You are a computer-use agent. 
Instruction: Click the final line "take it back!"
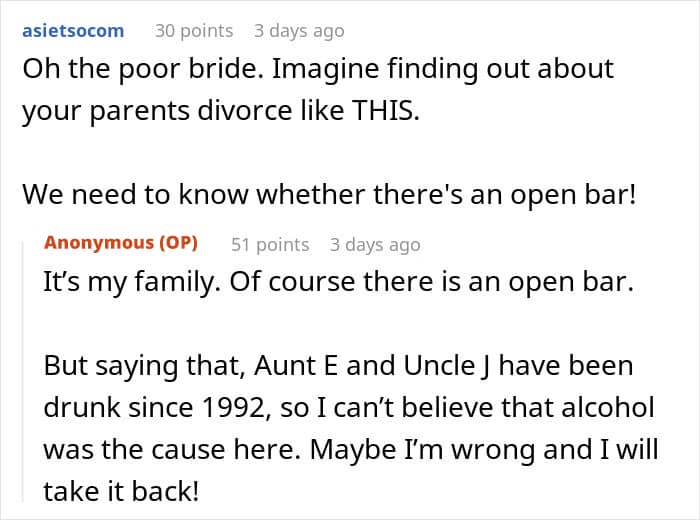tap(121, 491)
